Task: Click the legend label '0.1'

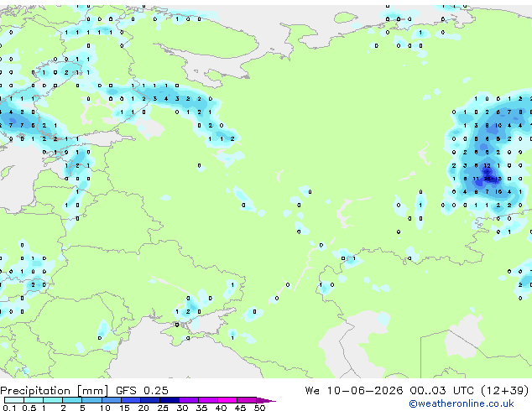Action: click(x=9, y=408)
